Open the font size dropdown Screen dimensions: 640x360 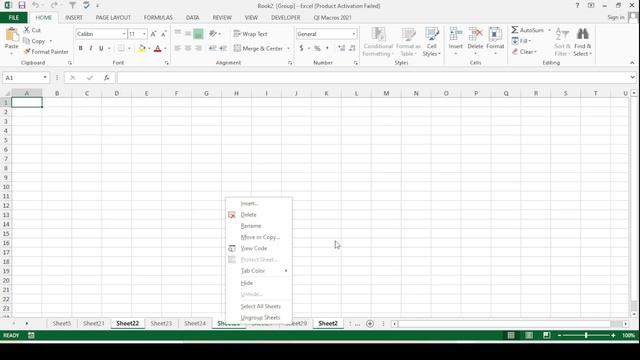[144, 34]
